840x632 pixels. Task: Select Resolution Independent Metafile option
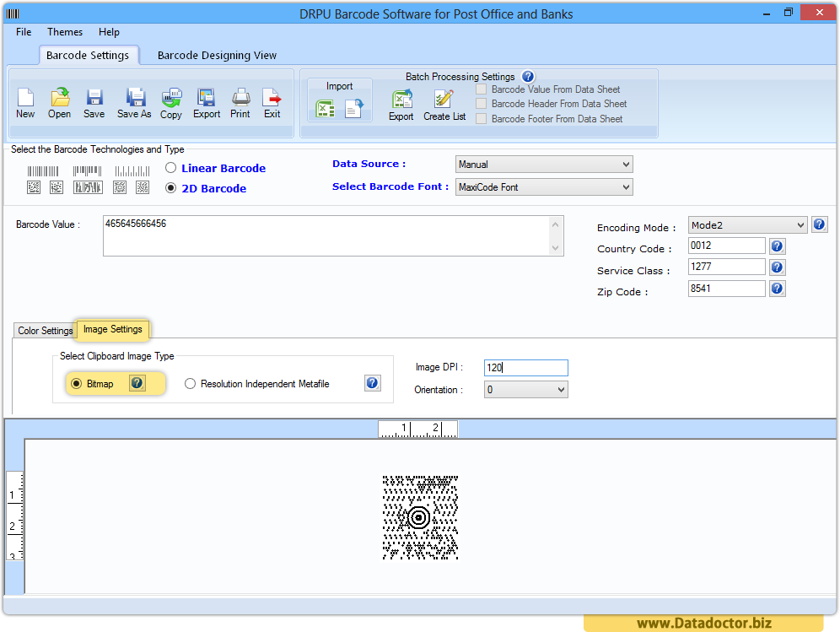tap(190, 384)
